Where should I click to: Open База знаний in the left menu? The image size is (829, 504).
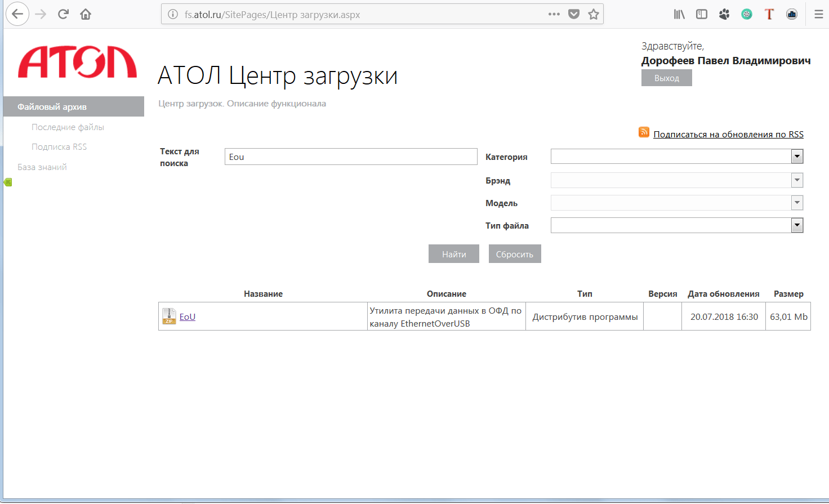click(x=42, y=167)
